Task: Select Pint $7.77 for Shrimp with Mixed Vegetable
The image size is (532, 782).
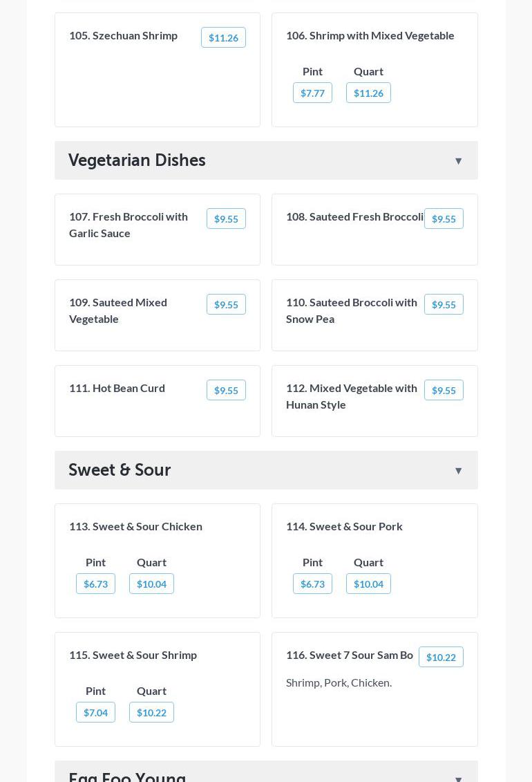Action: [x=312, y=93]
